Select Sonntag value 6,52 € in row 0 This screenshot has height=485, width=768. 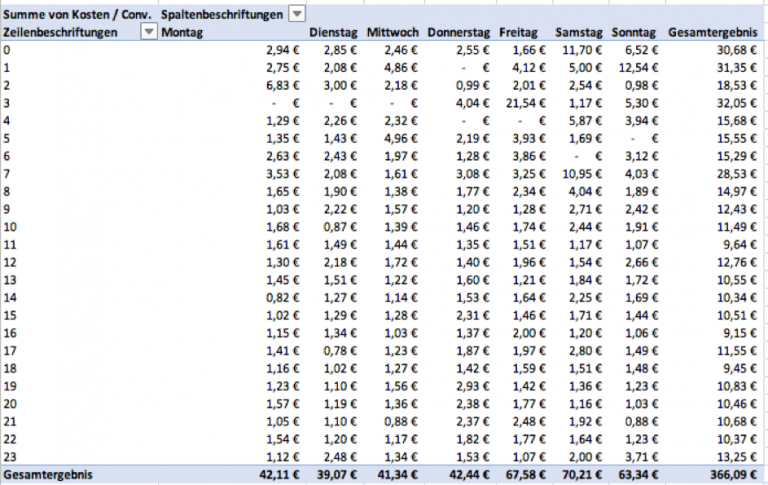[x=642, y=50]
